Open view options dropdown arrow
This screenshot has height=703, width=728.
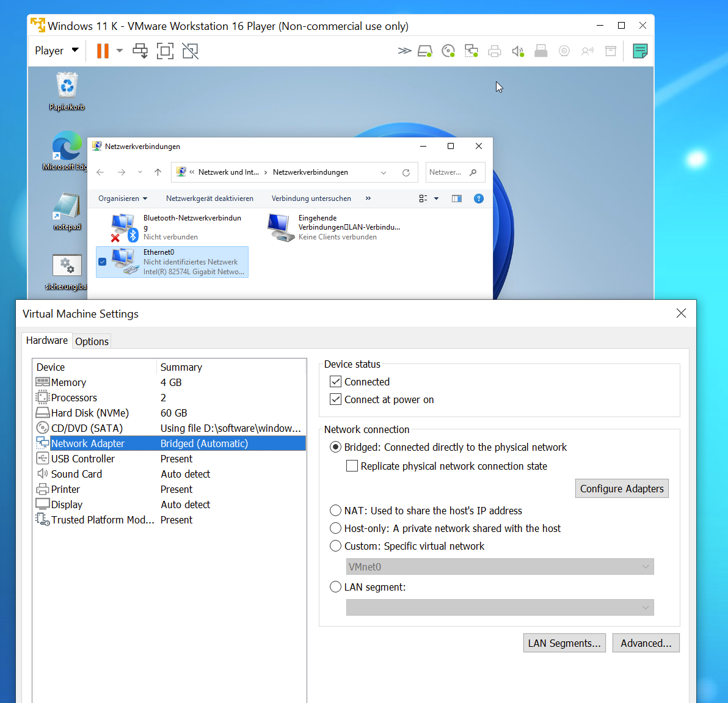pos(437,199)
